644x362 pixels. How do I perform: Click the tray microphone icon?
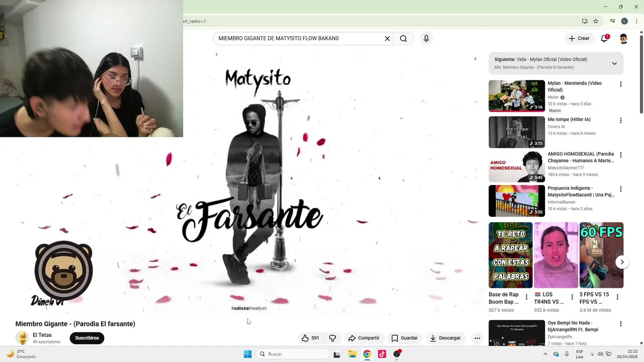tap(567, 354)
